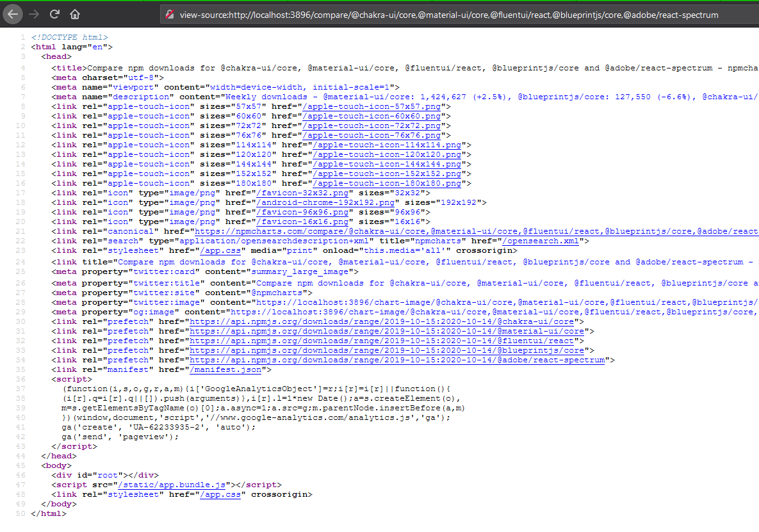This screenshot has width=759, height=532.
Task: Open the apple-touch-icon-60x60.png link
Action: pyautogui.click(x=371, y=116)
